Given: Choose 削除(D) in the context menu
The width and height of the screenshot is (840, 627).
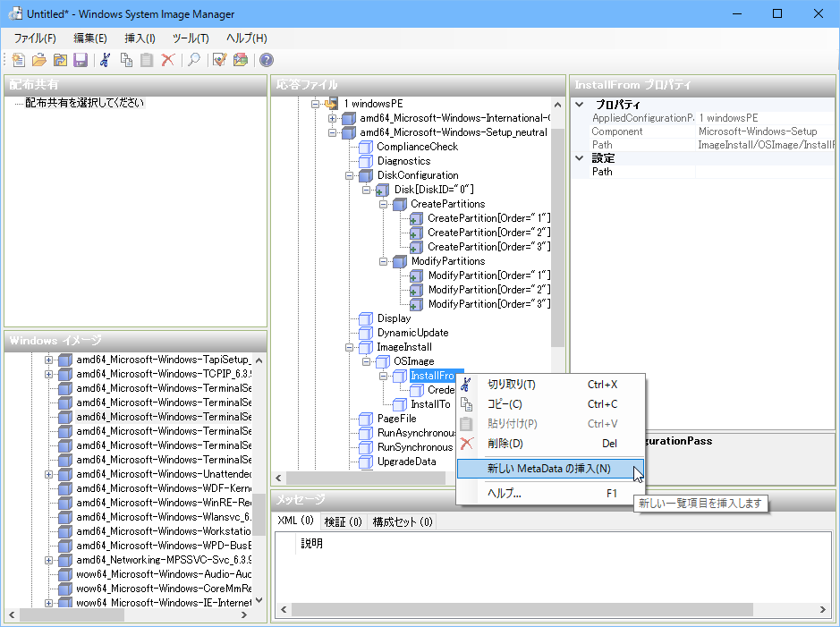Looking at the screenshot, I should pos(550,444).
